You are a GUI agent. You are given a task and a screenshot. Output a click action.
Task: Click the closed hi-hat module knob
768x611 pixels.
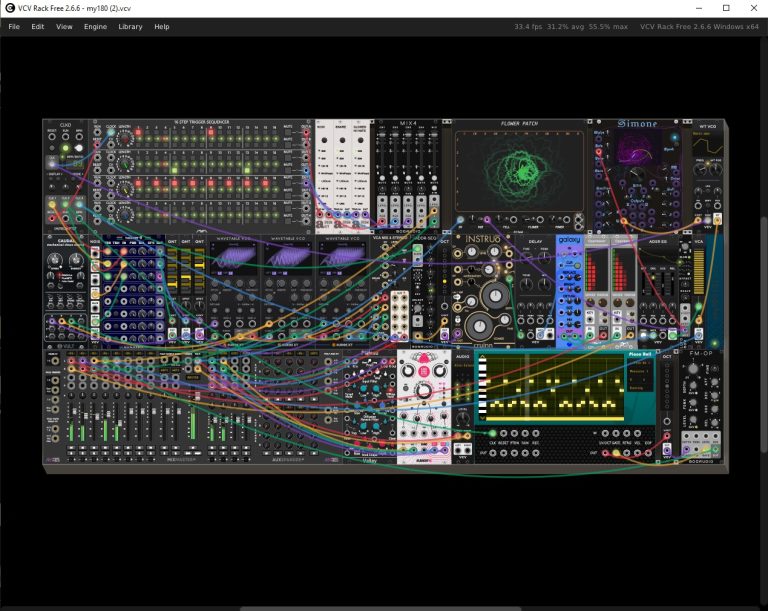point(360,140)
